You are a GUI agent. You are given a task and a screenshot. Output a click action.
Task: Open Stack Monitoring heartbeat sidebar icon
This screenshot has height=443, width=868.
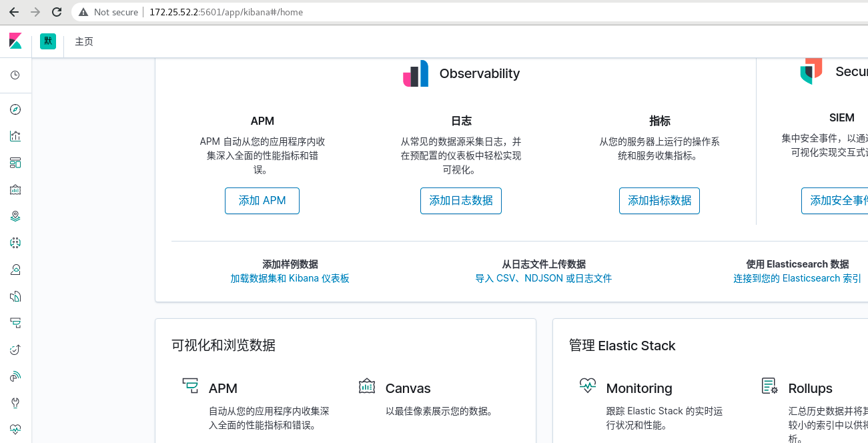click(x=15, y=430)
